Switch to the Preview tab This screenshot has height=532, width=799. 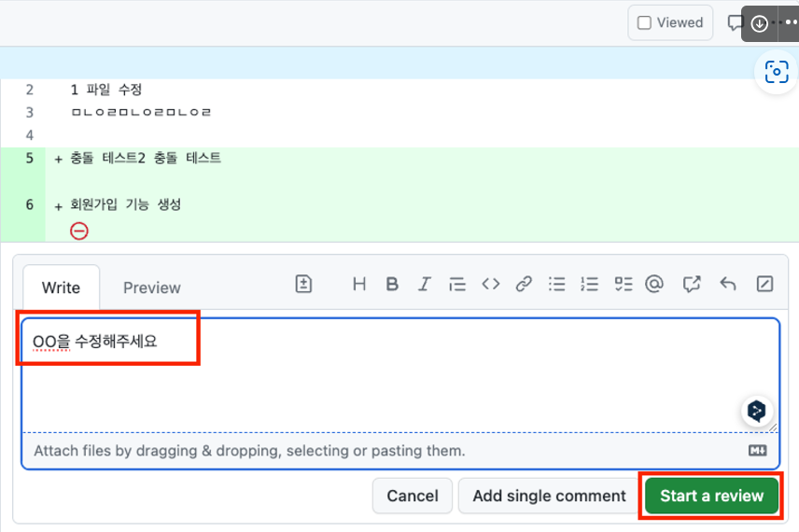pos(152,287)
